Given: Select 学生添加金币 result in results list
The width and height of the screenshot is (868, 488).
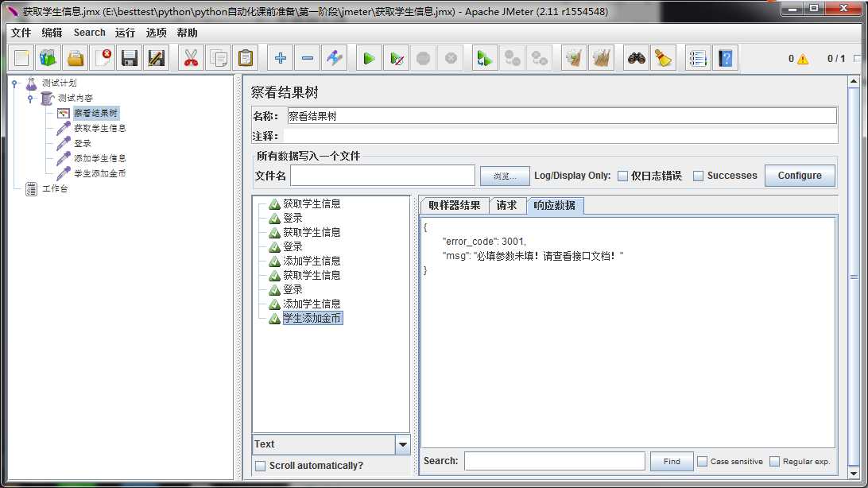Looking at the screenshot, I should coord(312,318).
